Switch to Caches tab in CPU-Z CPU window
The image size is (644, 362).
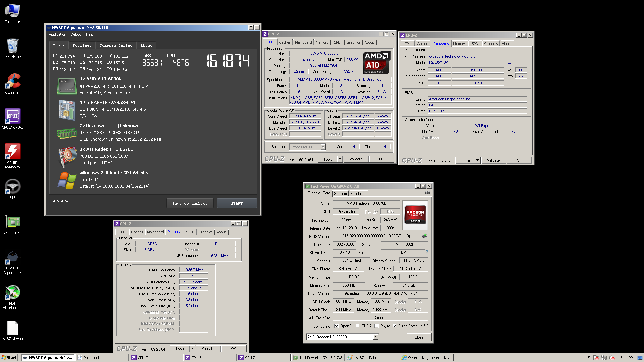[x=285, y=42]
